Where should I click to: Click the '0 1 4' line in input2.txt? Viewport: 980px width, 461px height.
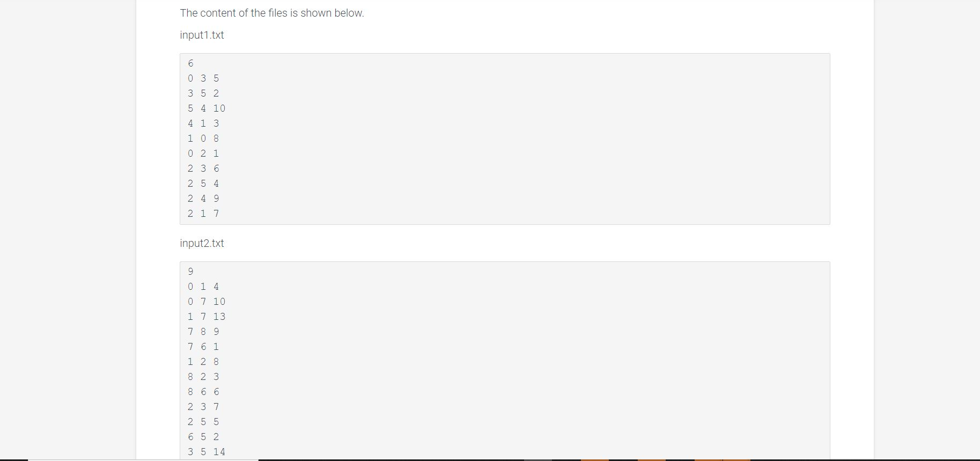[203, 287]
